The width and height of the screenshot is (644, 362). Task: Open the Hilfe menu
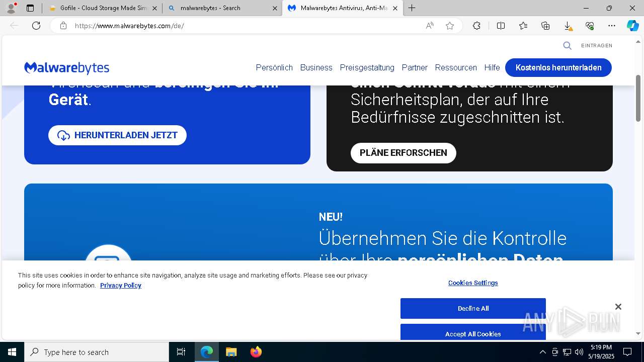click(492, 67)
